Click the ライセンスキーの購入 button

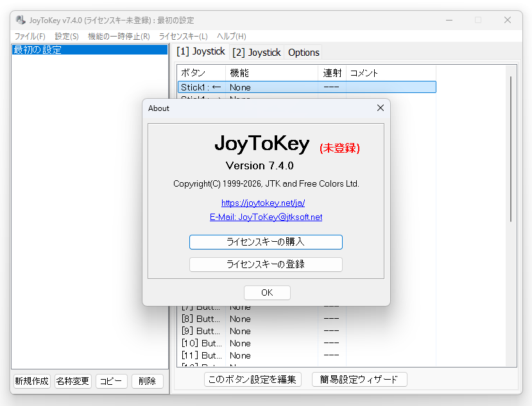point(266,242)
